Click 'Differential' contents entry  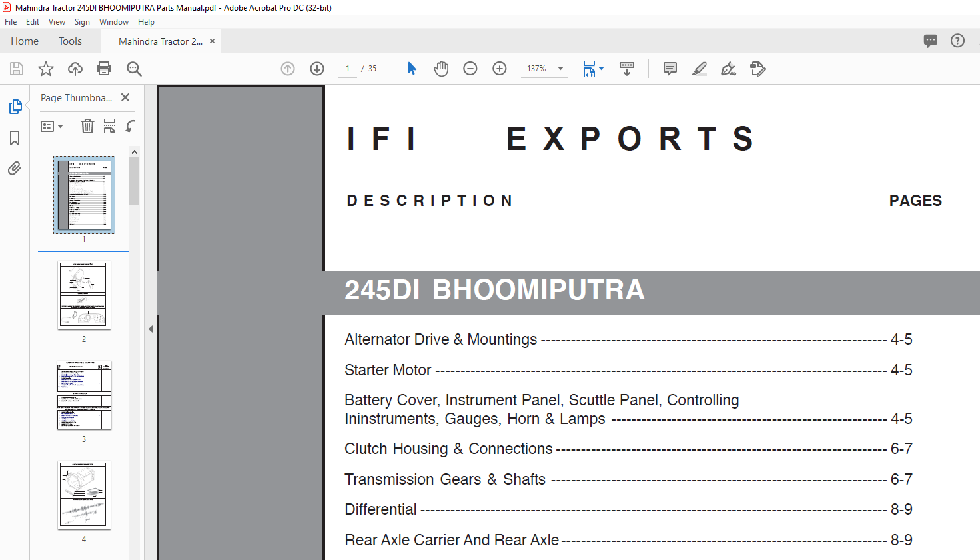380,509
